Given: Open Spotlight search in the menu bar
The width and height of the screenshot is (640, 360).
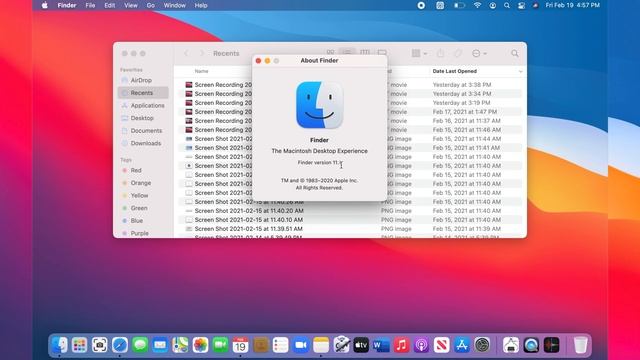Looking at the screenshot, I should pos(507,5).
